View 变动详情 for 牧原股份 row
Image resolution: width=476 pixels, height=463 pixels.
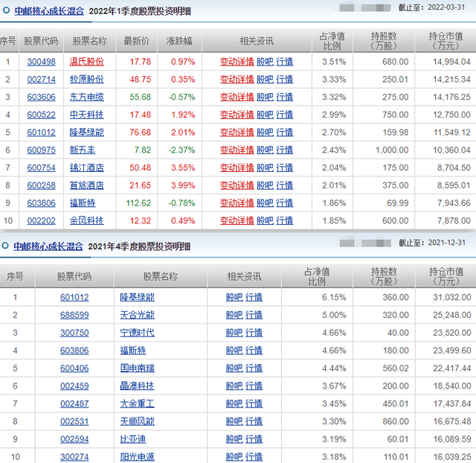[x=237, y=80]
